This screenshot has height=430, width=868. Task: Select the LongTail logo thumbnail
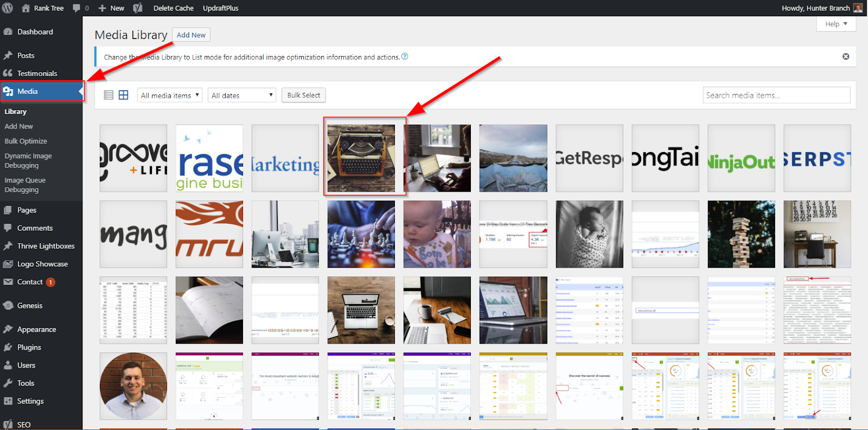point(665,158)
